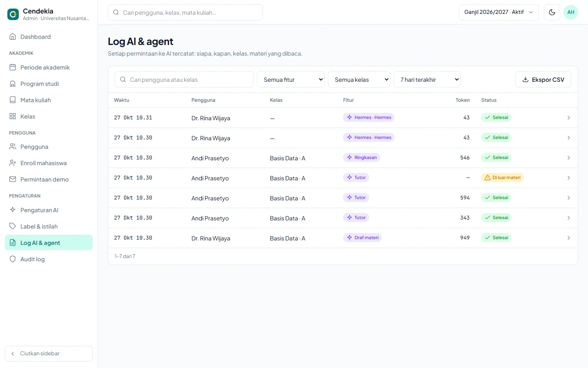Click the Label & istilah tag icon

(x=13, y=227)
